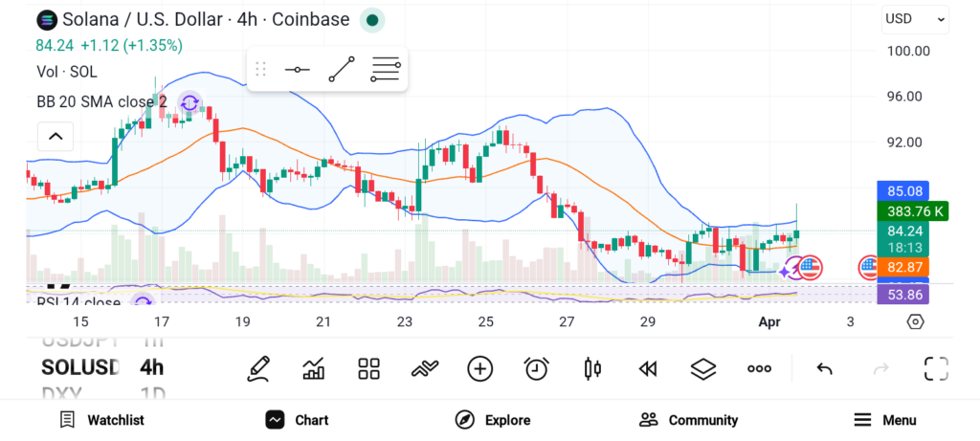Select the horizontal line drawing tool
This screenshot has width=980, height=441.
coord(298,70)
